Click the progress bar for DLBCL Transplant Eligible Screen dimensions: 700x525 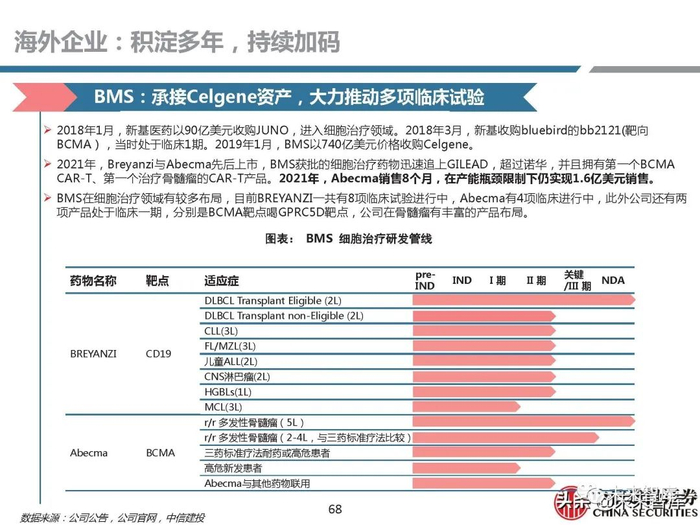point(524,300)
